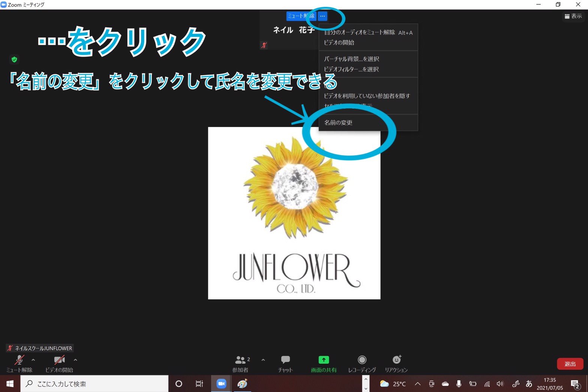Click the red 退出 leave button
Image resolution: width=588 pixels, height=392 pixels.
570,364
